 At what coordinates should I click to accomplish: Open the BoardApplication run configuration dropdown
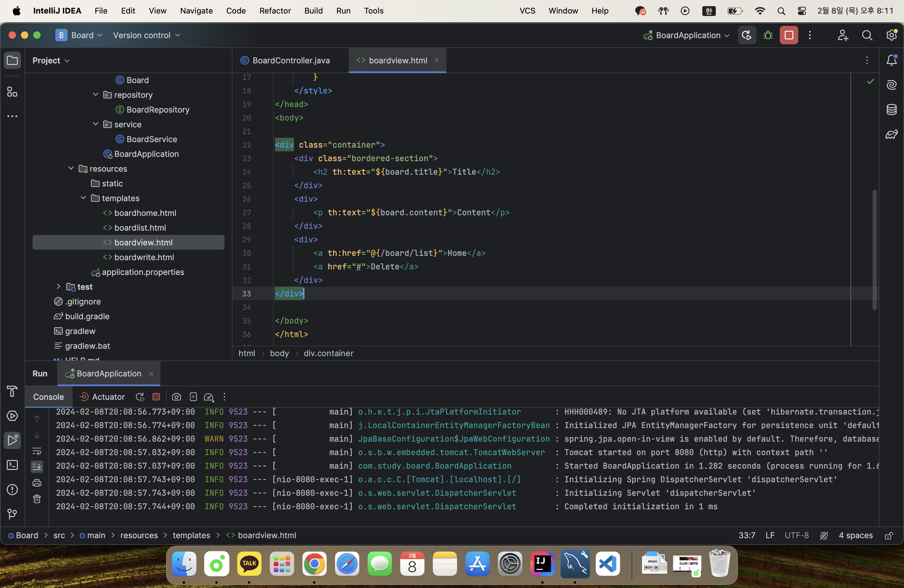[688, 35]
